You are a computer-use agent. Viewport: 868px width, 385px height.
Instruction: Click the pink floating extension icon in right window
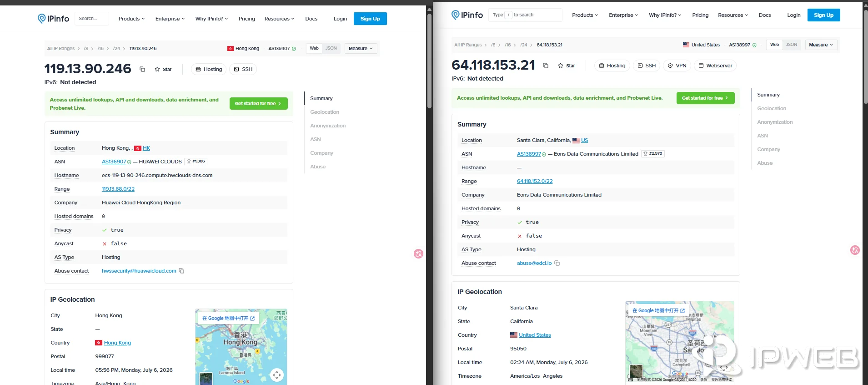click(x=855, y=250)
